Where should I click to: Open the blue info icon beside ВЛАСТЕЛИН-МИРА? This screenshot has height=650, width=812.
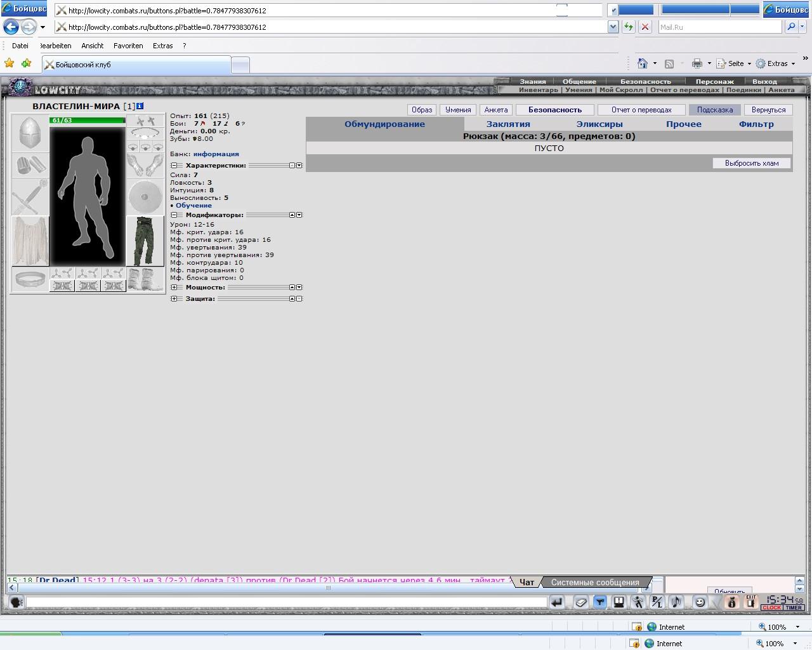[140, 106]
